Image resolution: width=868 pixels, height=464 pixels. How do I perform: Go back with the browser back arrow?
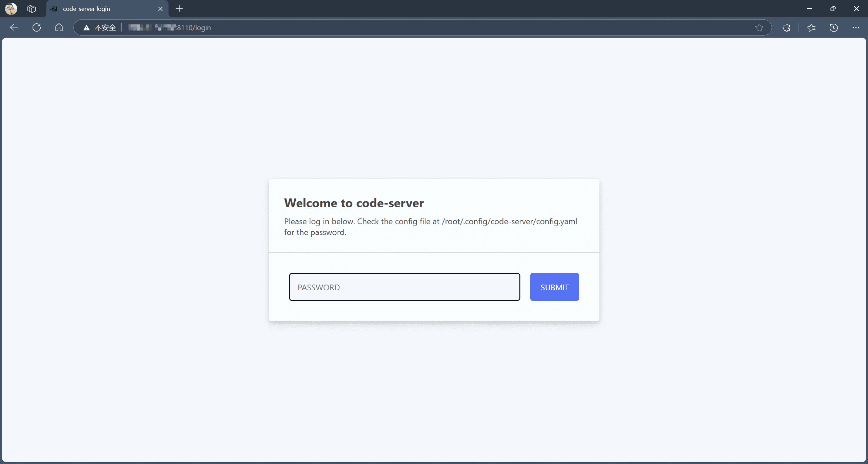coord(14,27)
